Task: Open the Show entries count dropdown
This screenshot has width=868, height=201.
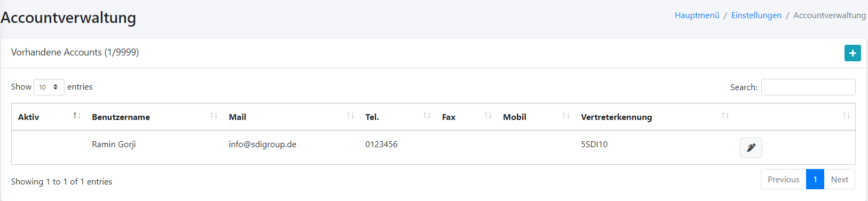Action: click(49, 87)
